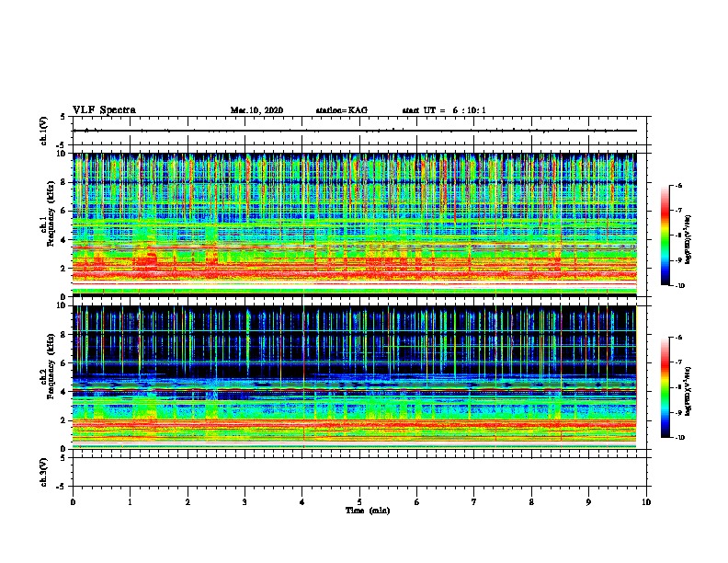Click the "ch.3(V)" axis label
The width and height of the screenshot is (728, 563).
(x=44, y=472)
